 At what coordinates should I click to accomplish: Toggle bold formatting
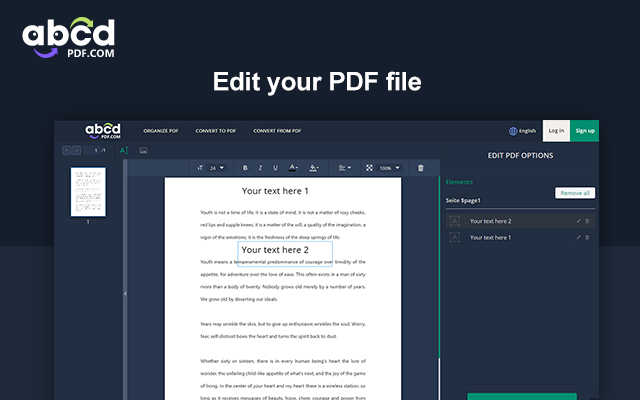click(245, 168)
